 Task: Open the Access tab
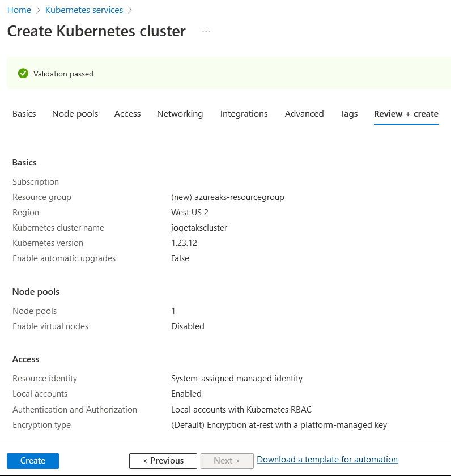(x=127, y=114)
